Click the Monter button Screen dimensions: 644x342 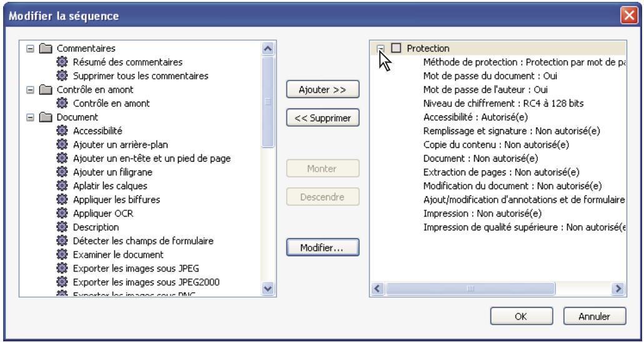coord(323,169)
